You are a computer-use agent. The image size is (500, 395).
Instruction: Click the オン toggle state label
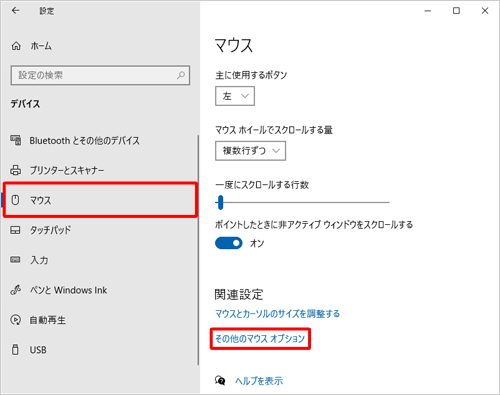257,243
